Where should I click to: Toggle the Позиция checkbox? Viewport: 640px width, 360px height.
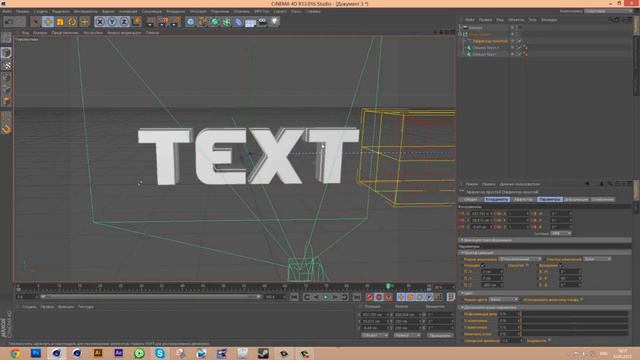(483, 265)
